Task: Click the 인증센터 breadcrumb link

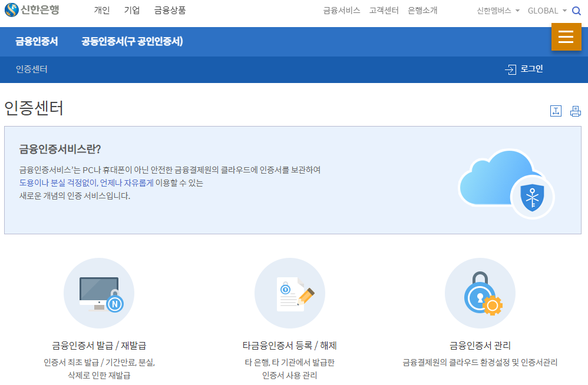Action: 31,69
